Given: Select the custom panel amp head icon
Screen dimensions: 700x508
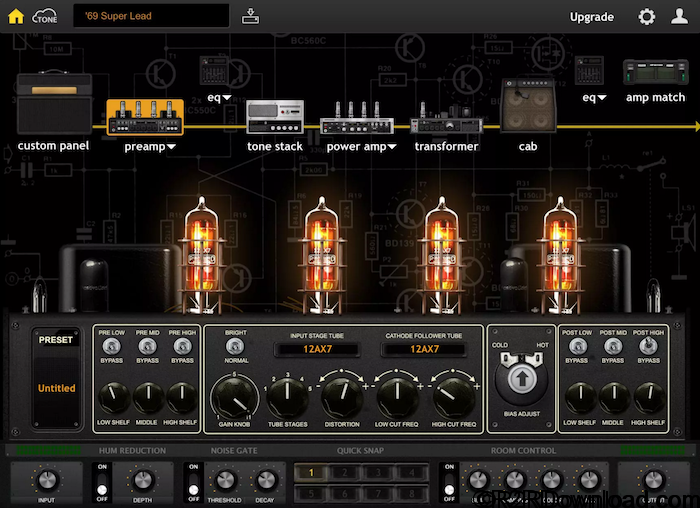Looking at the screenshot, I should click(54, 104).
